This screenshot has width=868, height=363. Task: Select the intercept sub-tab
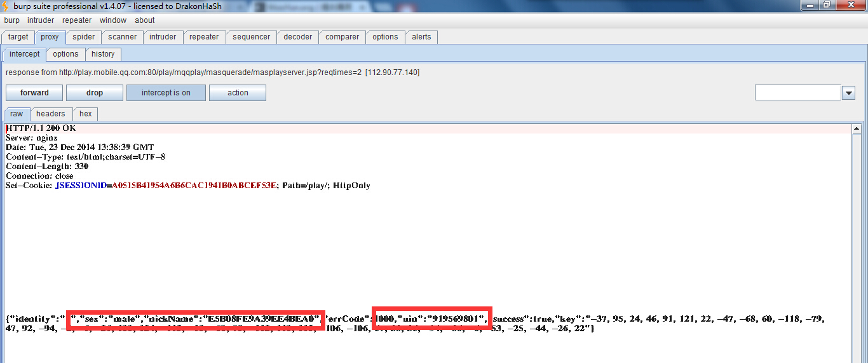(x=25, y=54)
